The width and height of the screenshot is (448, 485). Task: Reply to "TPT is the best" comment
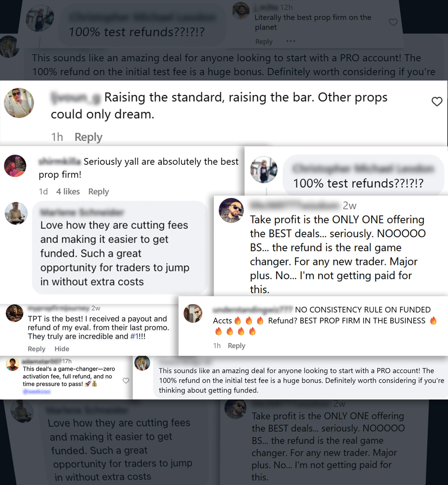(x=37, y=349)
